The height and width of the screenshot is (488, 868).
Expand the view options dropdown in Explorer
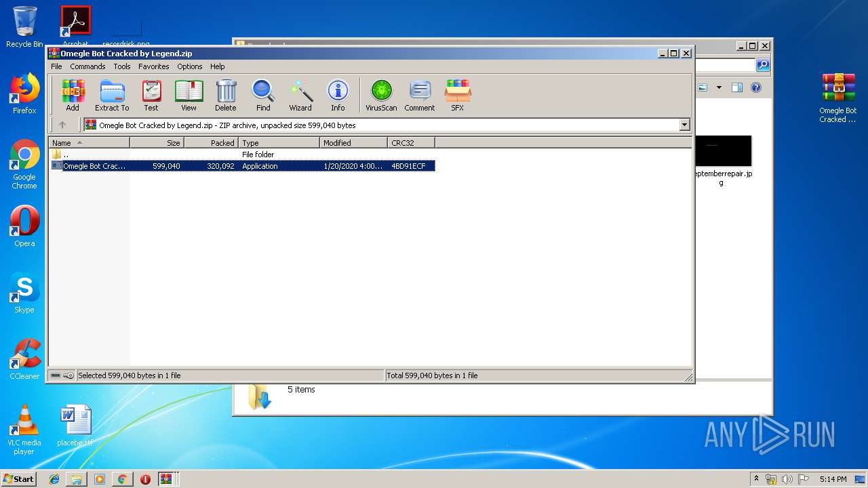[x=719, y=87]
